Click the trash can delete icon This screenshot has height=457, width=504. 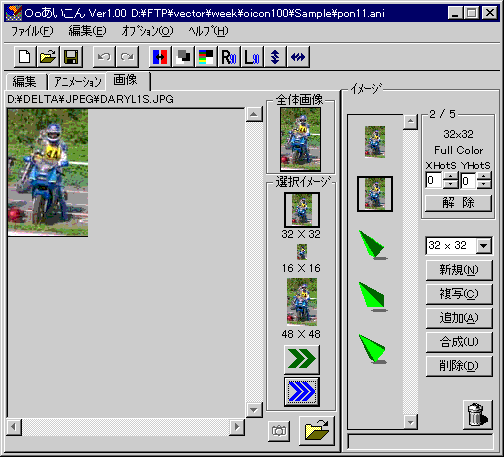[477, 415]
